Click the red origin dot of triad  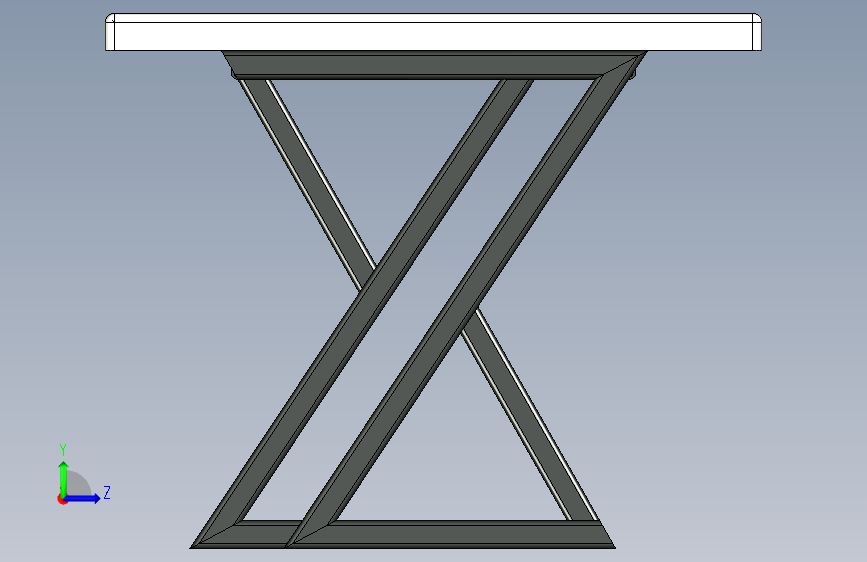tap(61, 499)
